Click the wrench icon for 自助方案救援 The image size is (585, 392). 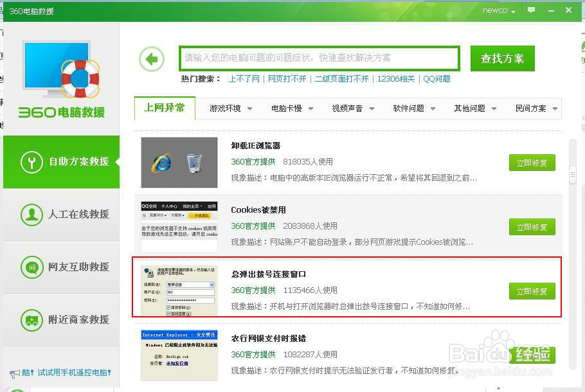point(32,162)
